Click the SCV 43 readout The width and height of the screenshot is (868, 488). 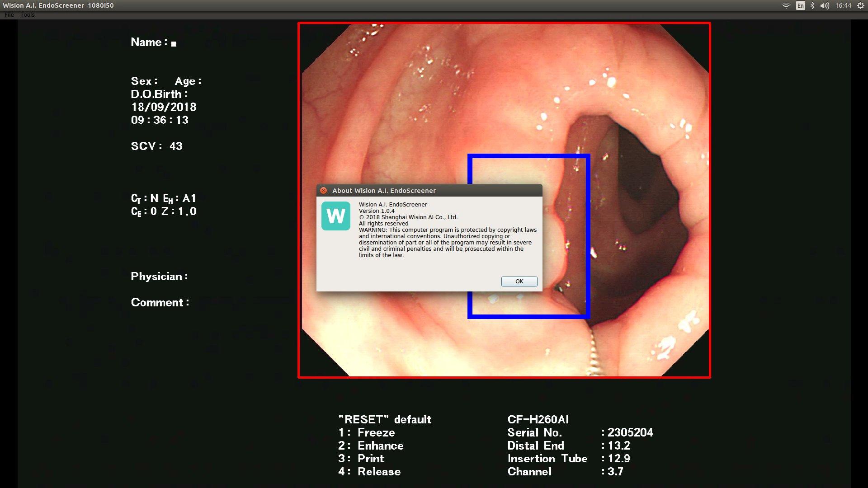[x=156, y=146]
